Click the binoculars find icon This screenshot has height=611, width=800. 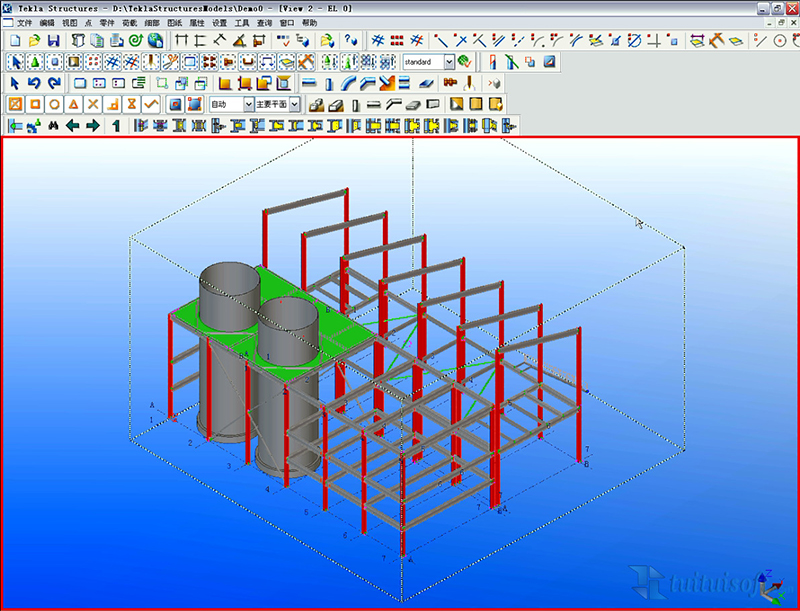(53, 126)
